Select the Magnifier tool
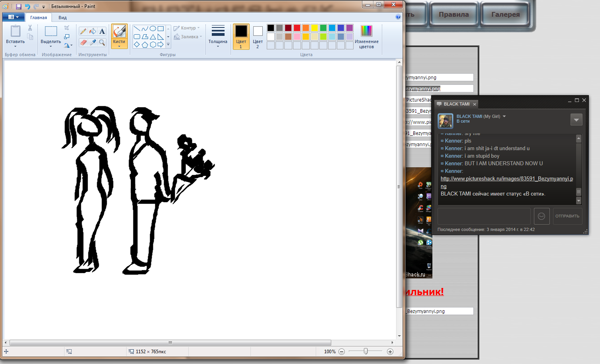This screenshot has height=364, width=600. (x=102, y=42)
